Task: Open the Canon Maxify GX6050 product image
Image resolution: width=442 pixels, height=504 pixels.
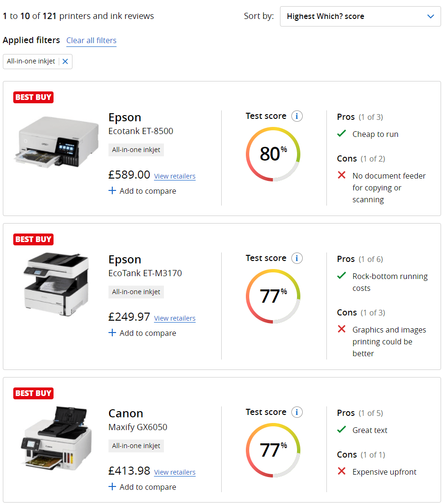Action: pos(56,438)
